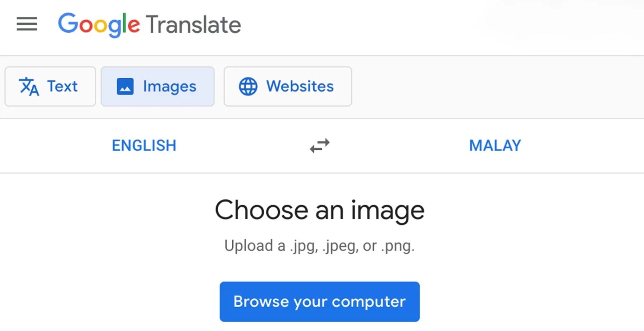Click the picture icon on Images tab
The image size is (644, 331).
(125, 86)
